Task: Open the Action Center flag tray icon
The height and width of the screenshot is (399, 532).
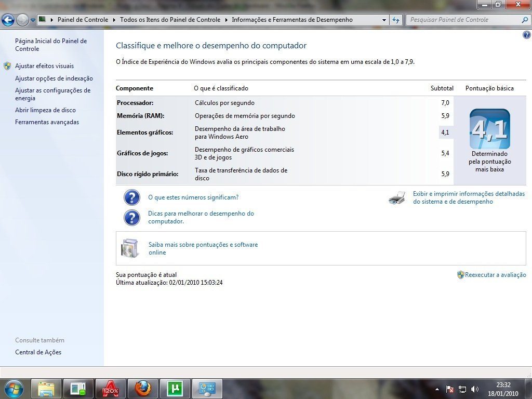Action: point(450,389)
